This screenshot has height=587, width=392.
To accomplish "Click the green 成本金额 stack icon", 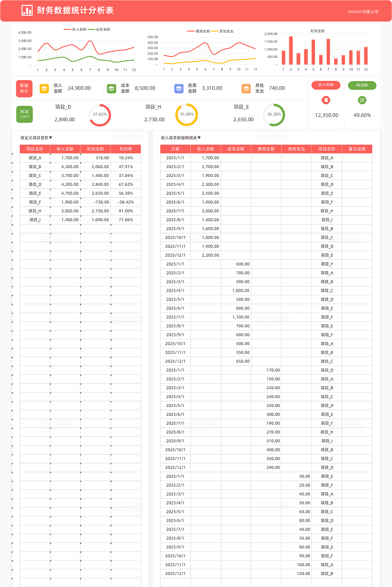I will pos(112,88).
